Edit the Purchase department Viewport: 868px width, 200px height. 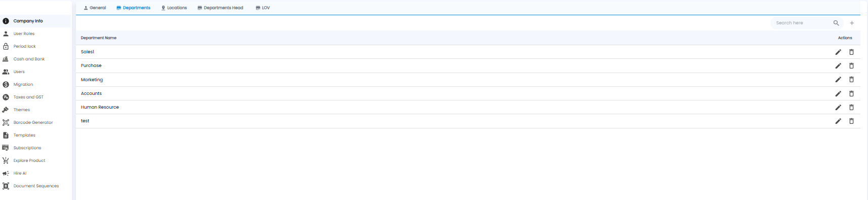tap(838, 65)
